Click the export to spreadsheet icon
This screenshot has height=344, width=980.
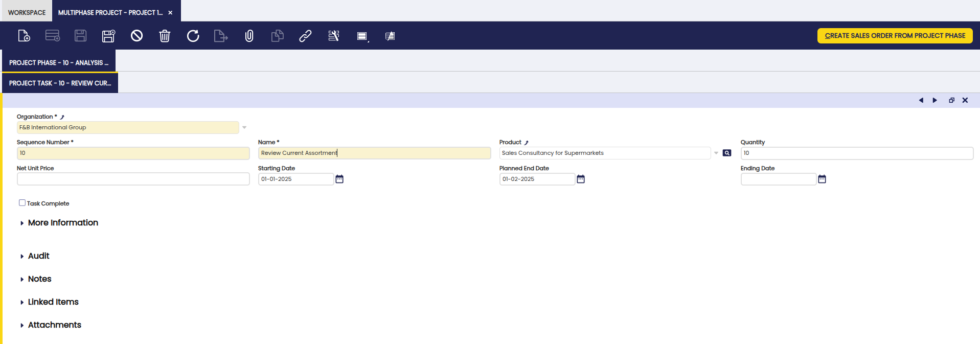[x=221, y=36]
